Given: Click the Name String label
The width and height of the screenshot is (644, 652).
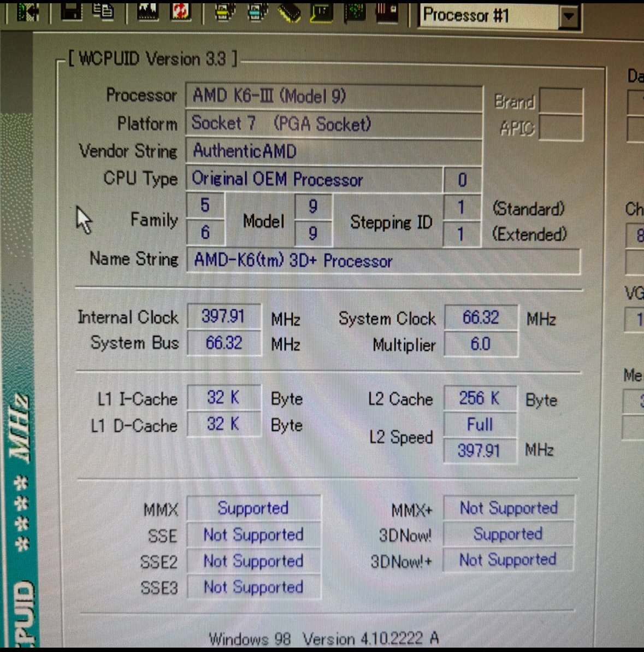Looking at the screenshot, I should coord(134,259).
